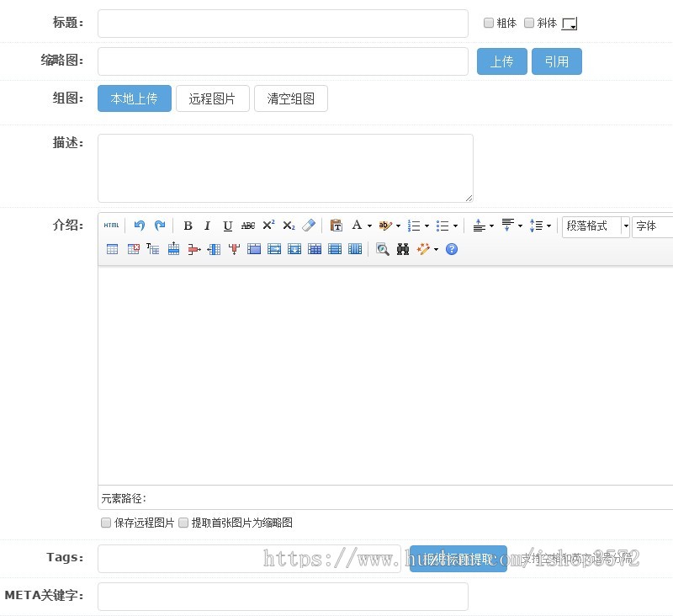Viewport: 673px width, 616px height.
Task: Toggle underline formatting in the editor
Action: (228, 226)
